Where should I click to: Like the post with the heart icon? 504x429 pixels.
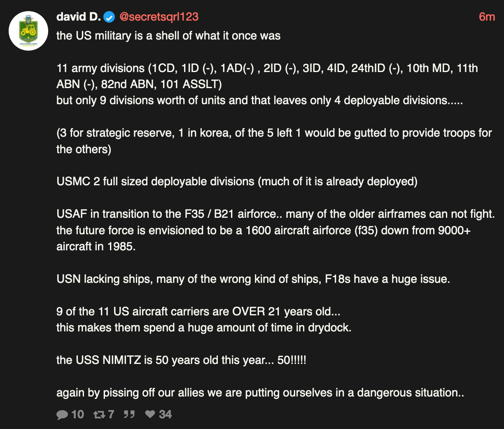click(x=150, y=414)
